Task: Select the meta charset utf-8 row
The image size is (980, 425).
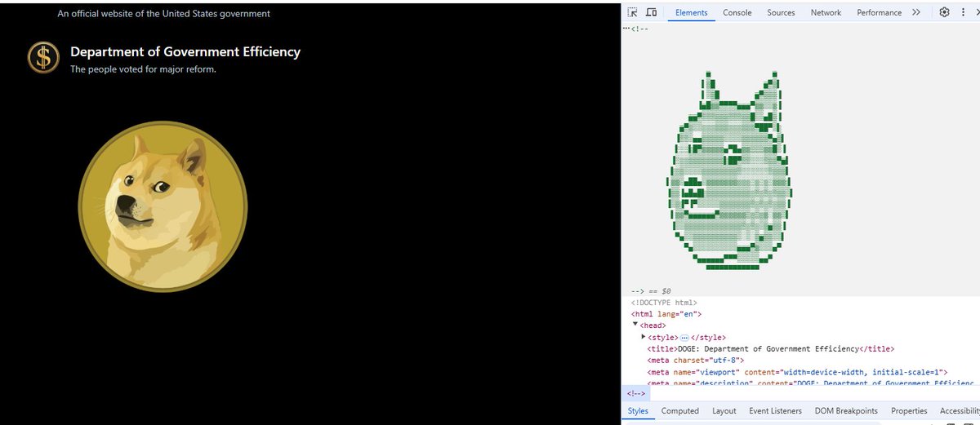Action: (x=695, y=360)
